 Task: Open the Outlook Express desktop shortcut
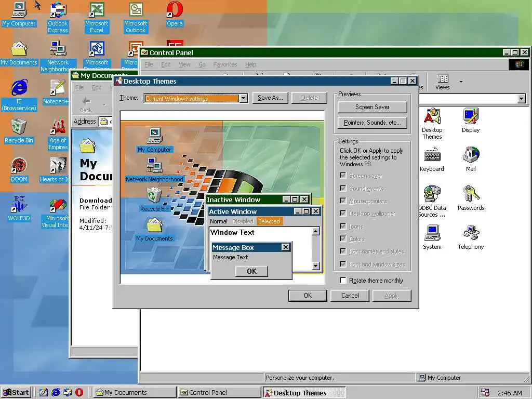(58, 18)
